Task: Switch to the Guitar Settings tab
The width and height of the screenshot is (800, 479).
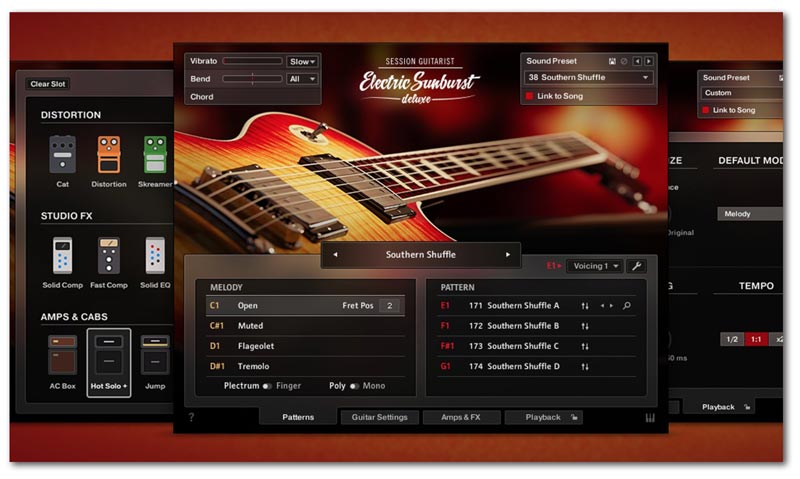Action: [x=380, y=417]
